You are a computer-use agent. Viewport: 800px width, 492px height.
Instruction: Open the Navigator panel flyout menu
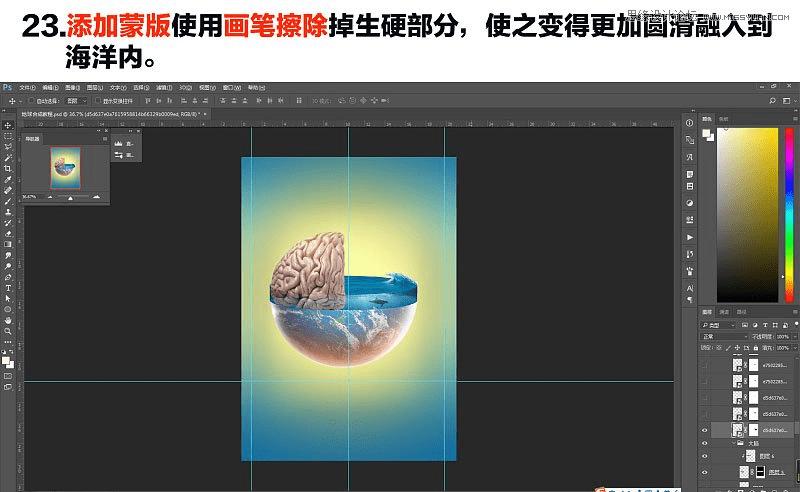105,139
